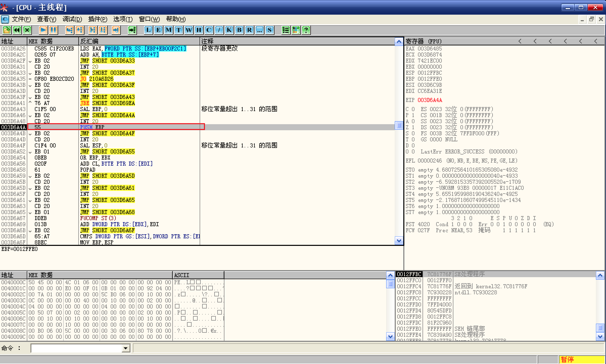This screenshot has width=606, height=364.
Task: Click the Open file toolbar icon
Action: [7, 30]
